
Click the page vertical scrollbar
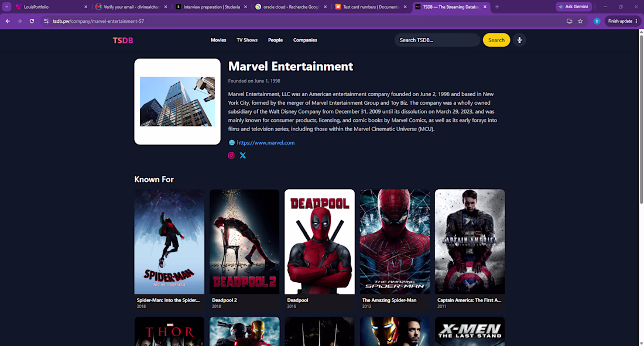tap(641, 121)
